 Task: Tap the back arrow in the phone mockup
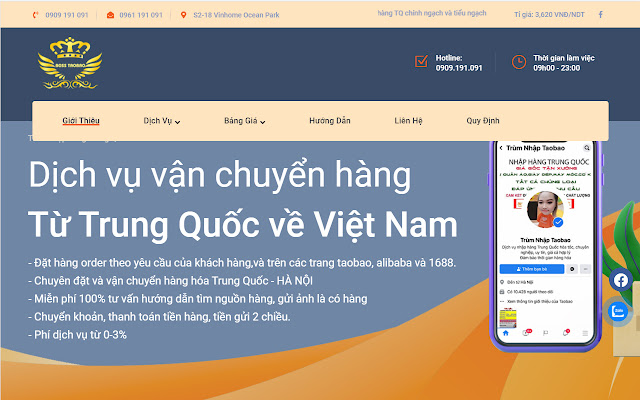point(501,148)
